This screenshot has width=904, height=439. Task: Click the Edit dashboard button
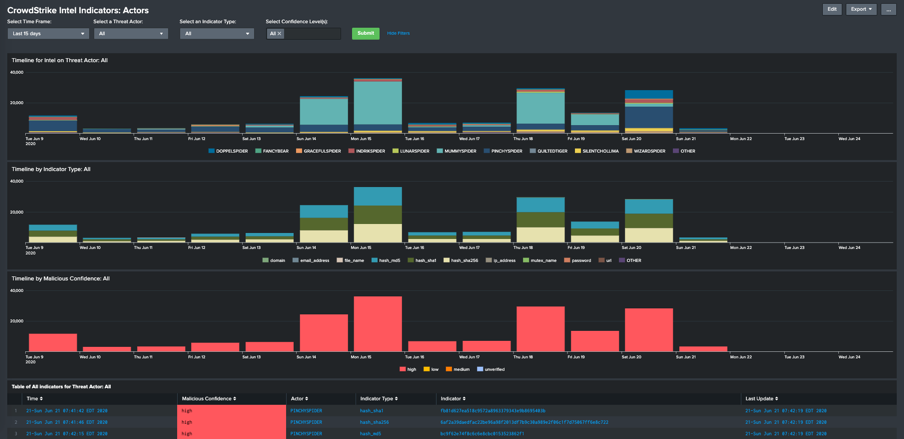832,9
